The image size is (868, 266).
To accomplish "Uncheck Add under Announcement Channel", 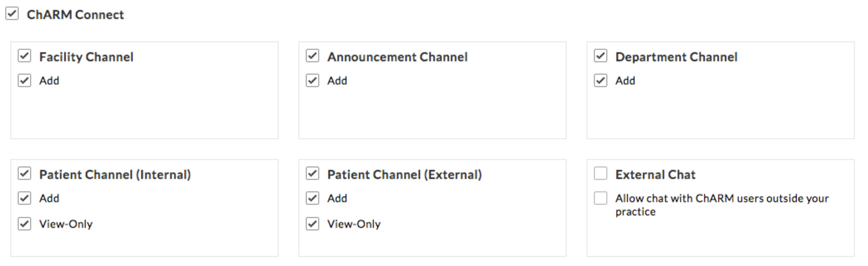I will coord(313,80).
